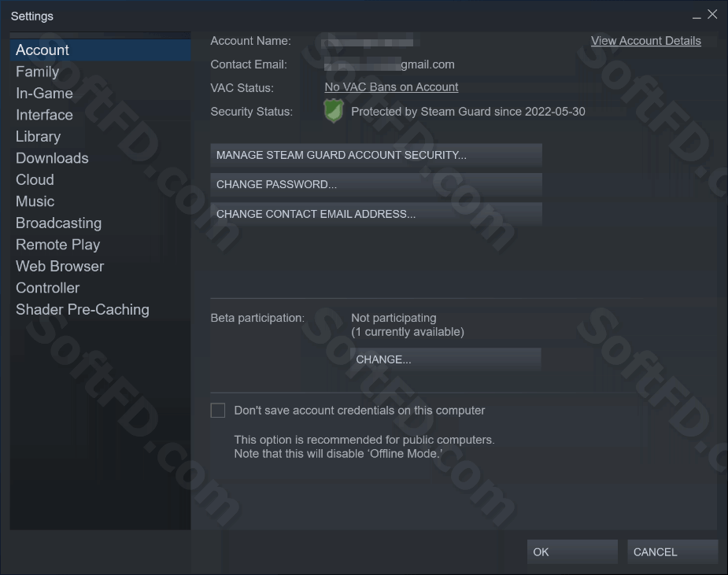Switch to Broadcasting settings

(x=100, y=223)
